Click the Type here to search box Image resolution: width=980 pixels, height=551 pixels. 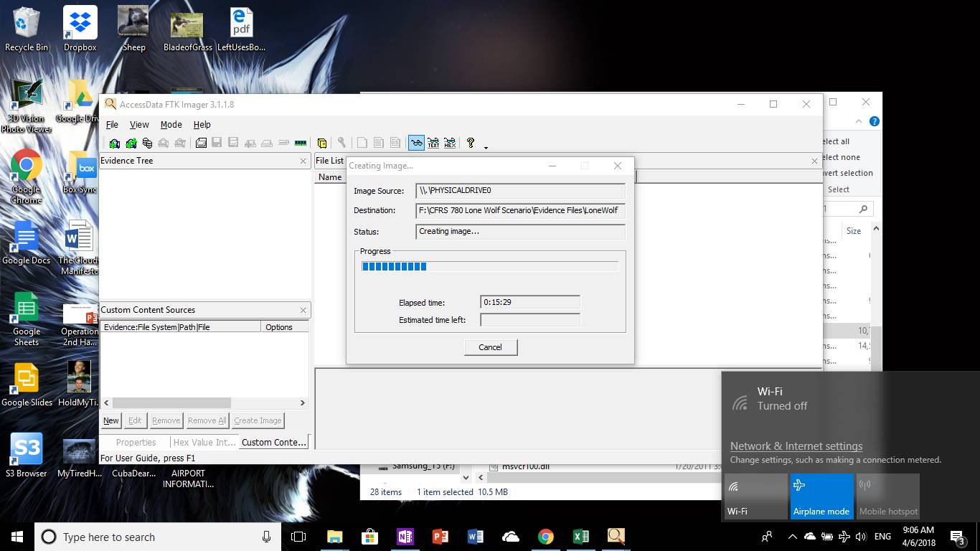tap(157, 537)
